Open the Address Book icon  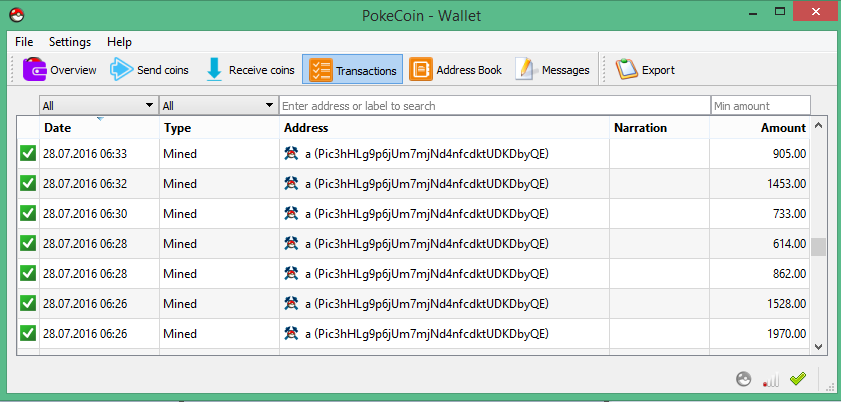coord(421,70)
